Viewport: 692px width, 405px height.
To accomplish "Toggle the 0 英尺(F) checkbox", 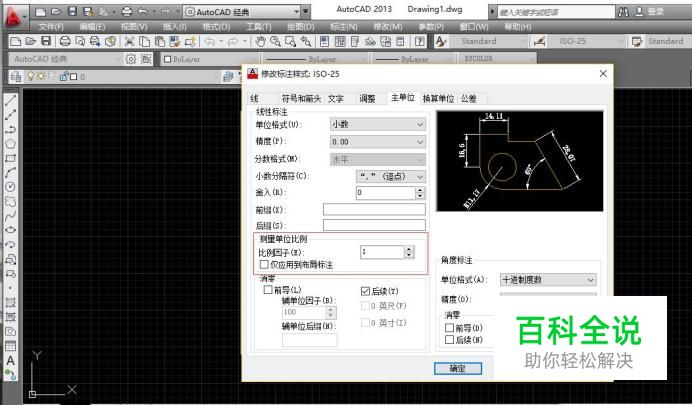I will click(x=365, y=306).
